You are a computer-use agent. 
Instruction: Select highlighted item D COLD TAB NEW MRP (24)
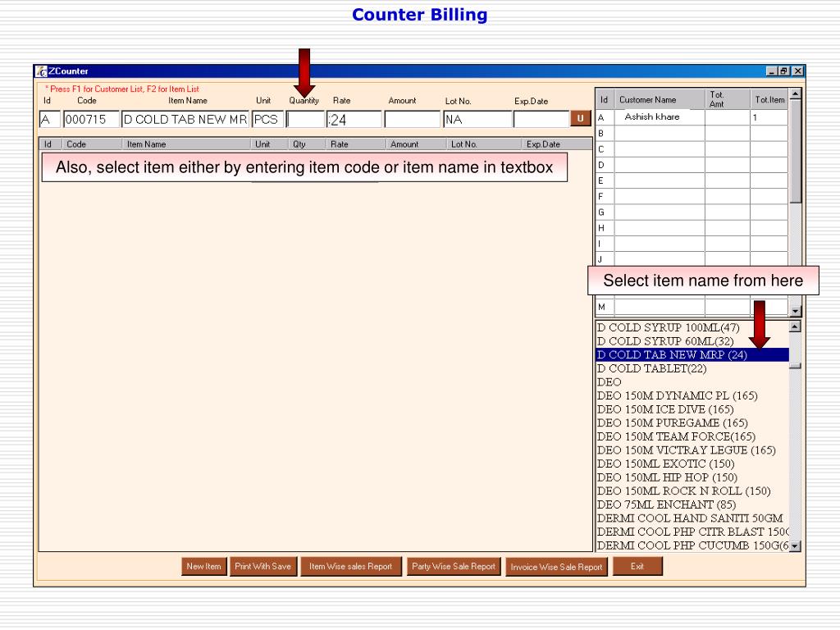pos(692,354)
